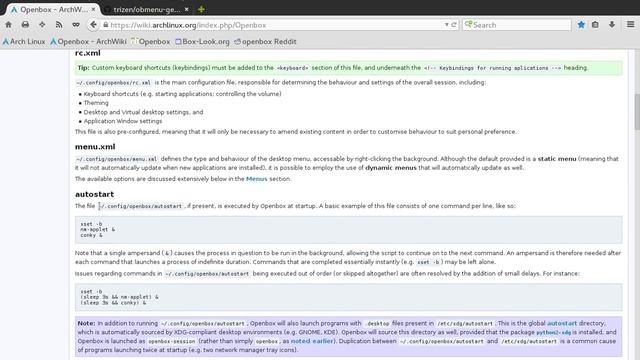Viewport: 640px width, 360px height.
Task: Follow the 'noted earlier' link
Action: [x=312, y=341]
